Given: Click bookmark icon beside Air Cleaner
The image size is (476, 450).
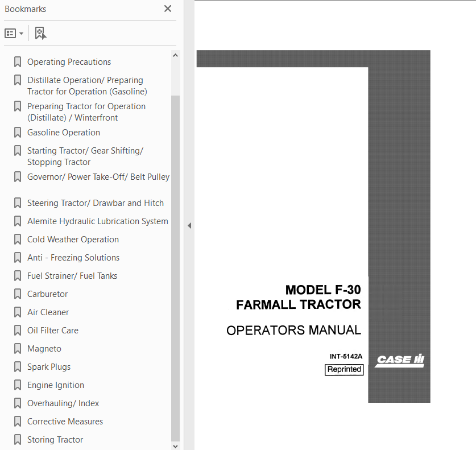Looking at the screenshot, I should tap(18, 312).
